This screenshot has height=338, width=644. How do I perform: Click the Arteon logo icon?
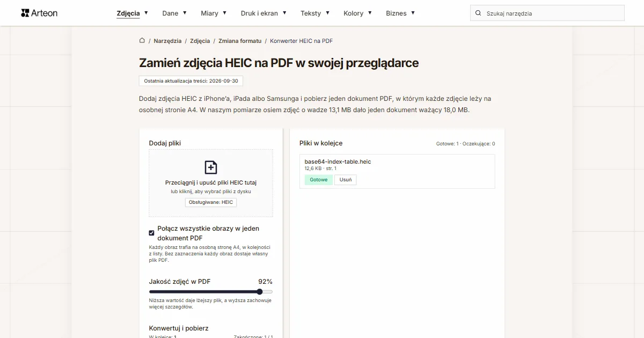[x=25, y=13]
